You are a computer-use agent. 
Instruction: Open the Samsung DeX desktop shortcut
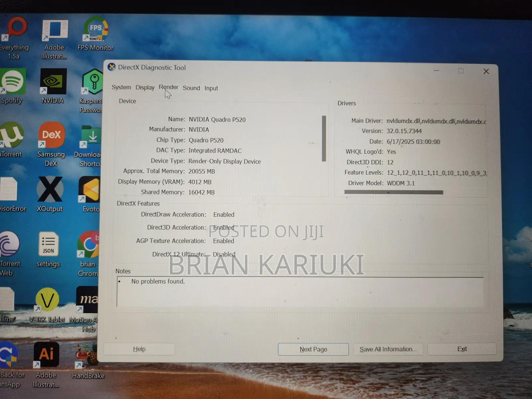click(x=51, y=144)
